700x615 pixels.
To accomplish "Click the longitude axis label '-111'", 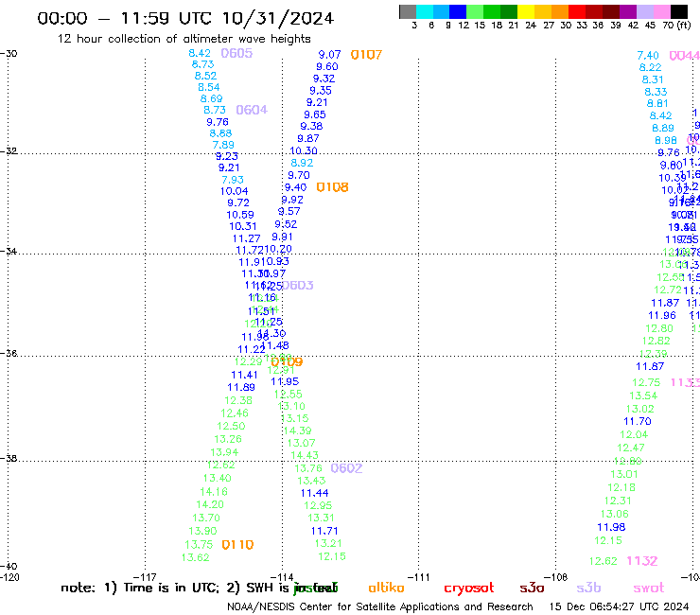I will (x=419, y=577).
